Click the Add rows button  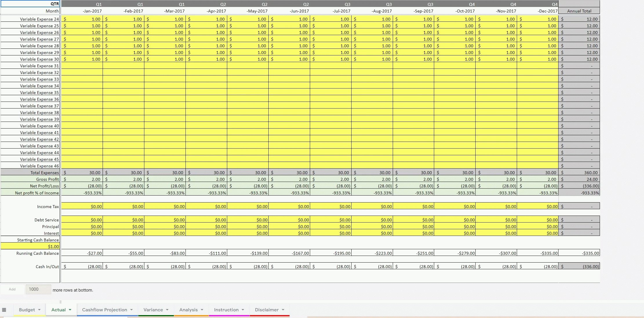[12, 289]
